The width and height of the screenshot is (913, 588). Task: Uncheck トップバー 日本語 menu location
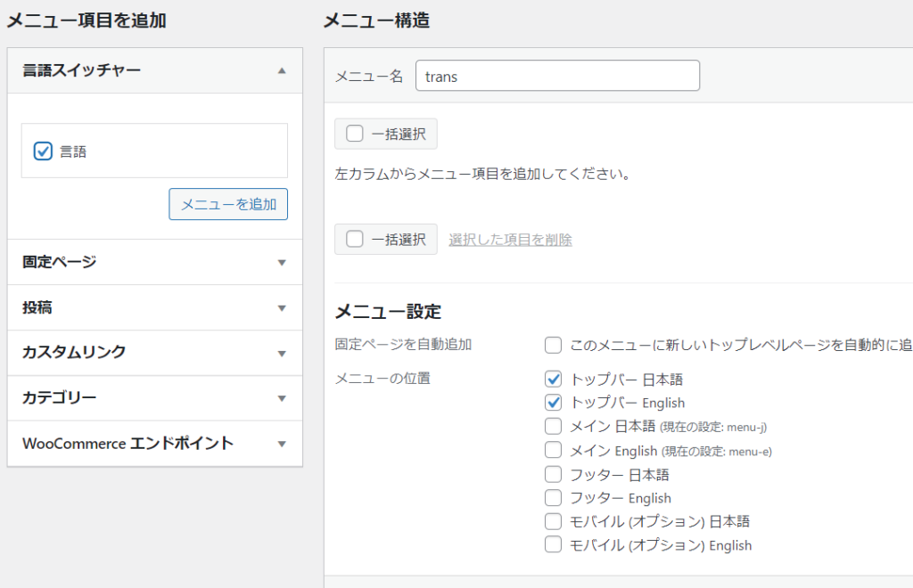coord(553,379)
